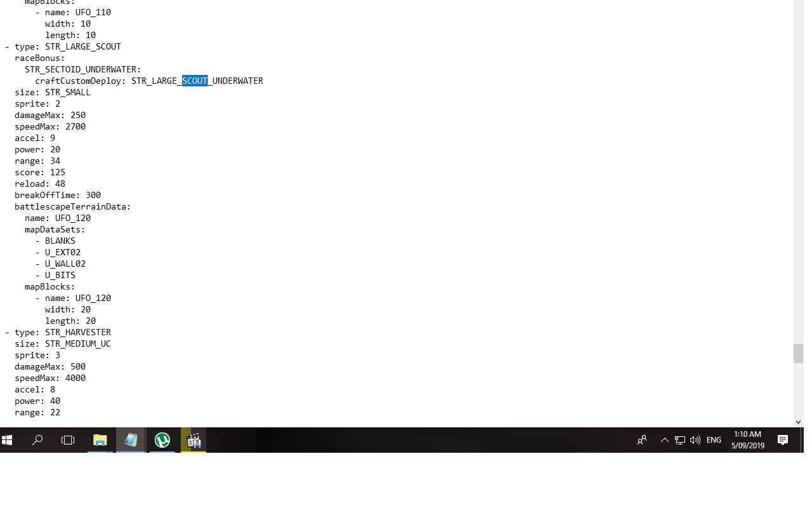The height and width of the screenshot is (508, 812).
Task: Click the 'sprite: 3' line
Action: click(37, 355)
